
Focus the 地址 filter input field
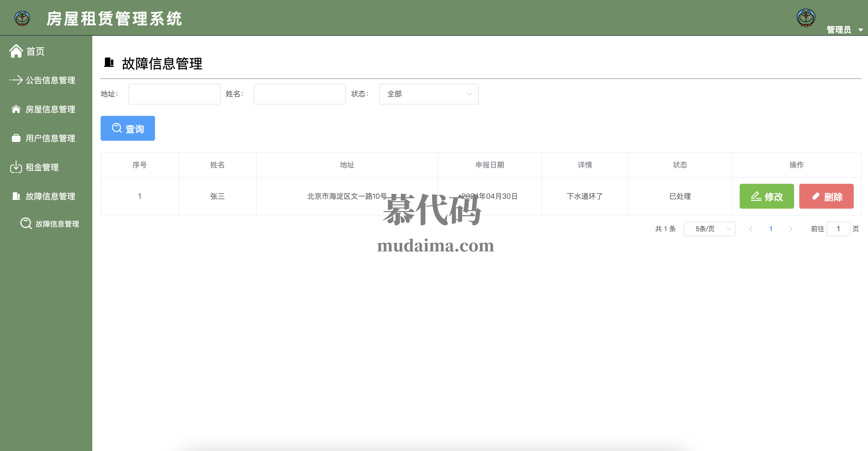click(174, 94)
